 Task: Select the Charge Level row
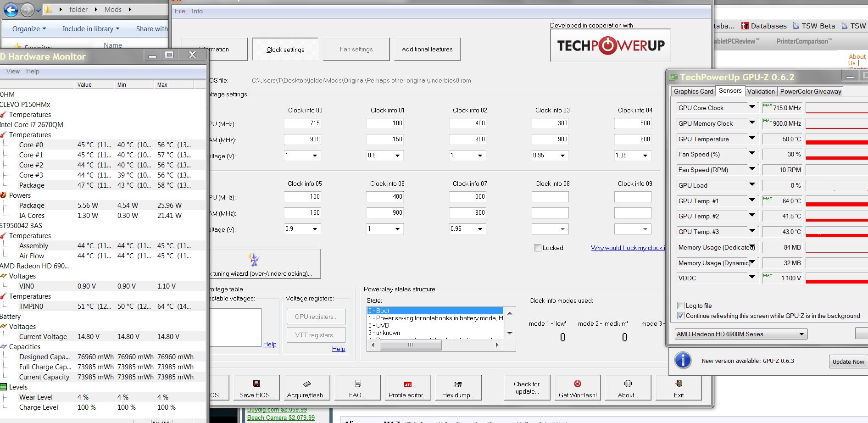pos(103,407)
